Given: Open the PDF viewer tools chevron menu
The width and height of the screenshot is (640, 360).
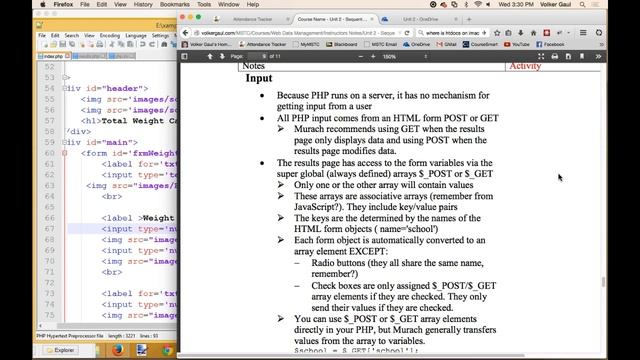Looking at the screenshot, I should click(x=598, y=56).
